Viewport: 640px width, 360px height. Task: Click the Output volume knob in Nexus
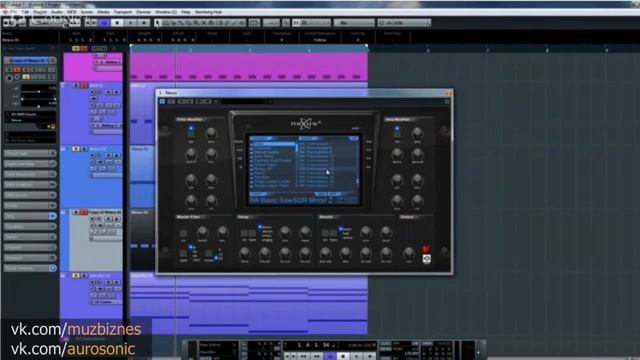coord(409,253)
